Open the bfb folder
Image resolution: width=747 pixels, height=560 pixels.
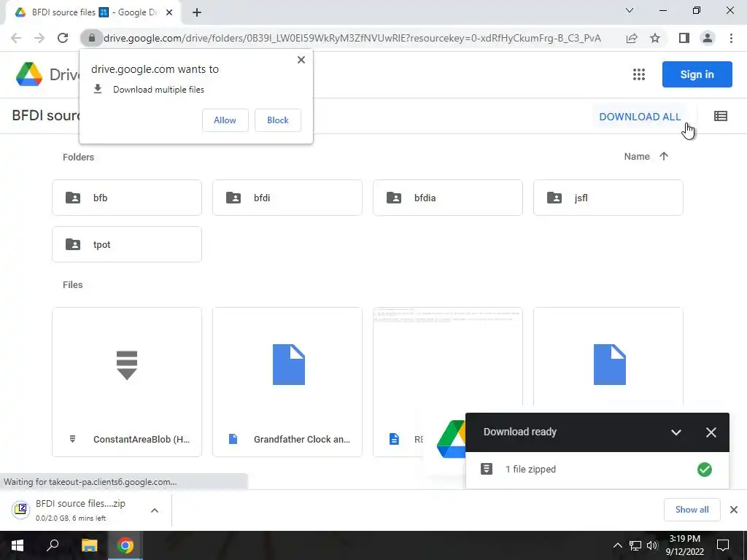pos(127,198)
